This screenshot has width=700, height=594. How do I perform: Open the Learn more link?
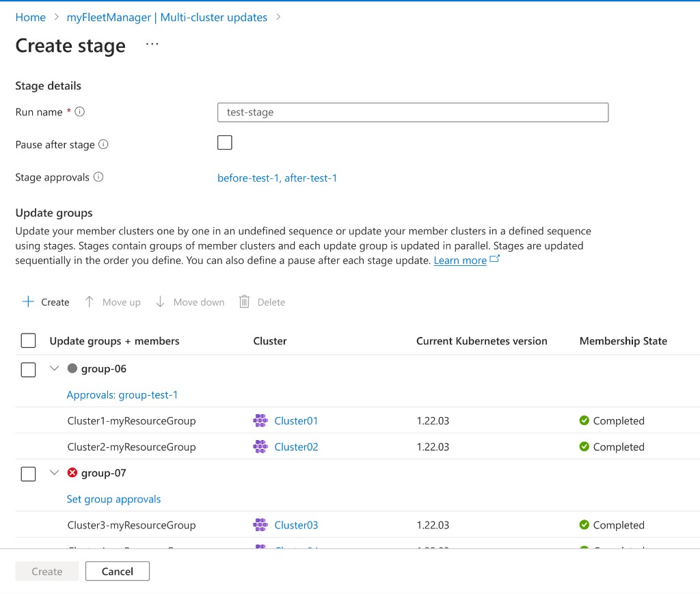(460, 260)
